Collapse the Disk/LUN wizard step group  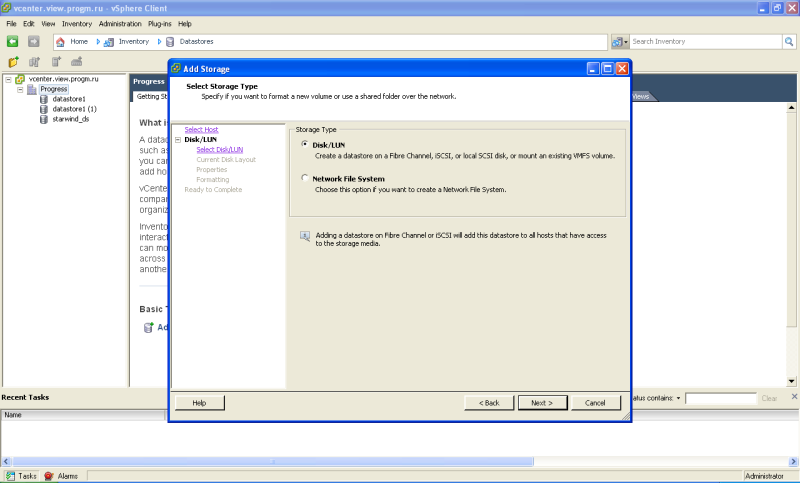coord(178,140)
